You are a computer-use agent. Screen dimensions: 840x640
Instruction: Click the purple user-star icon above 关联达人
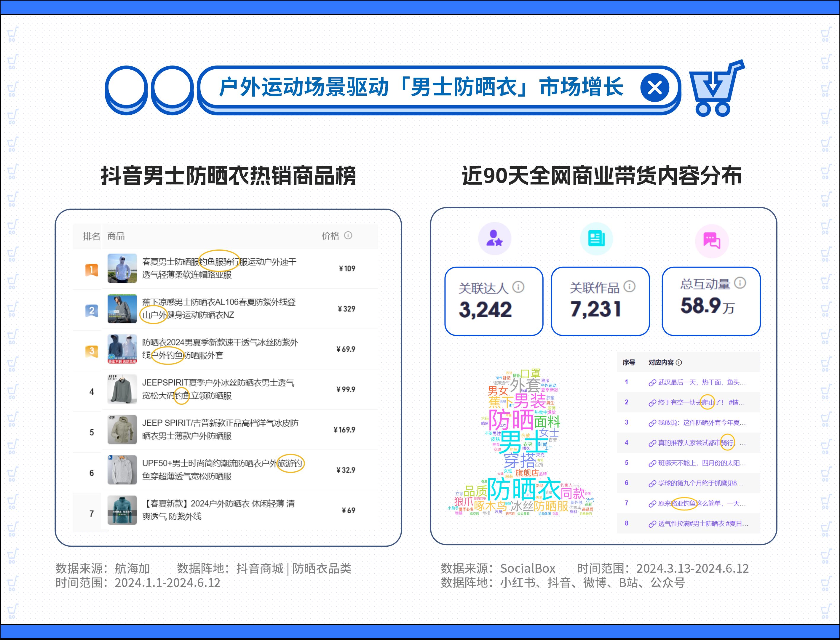(494, 238)
